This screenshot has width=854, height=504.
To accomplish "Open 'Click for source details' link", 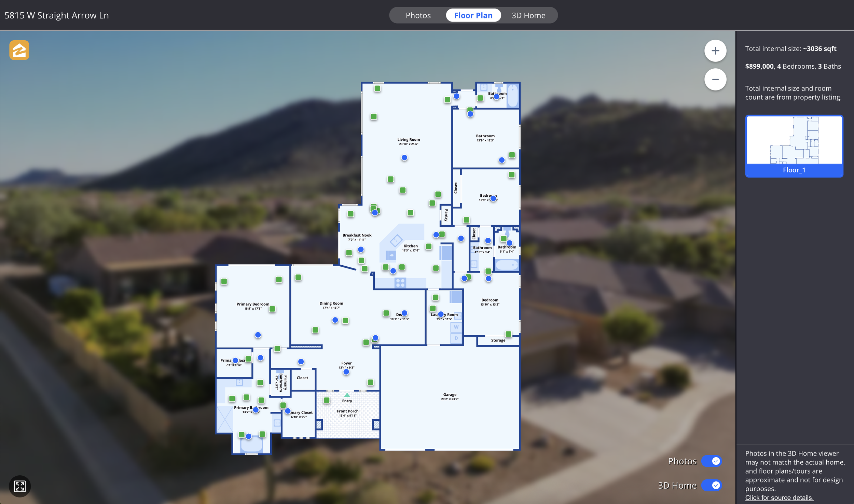I will 779,498.
